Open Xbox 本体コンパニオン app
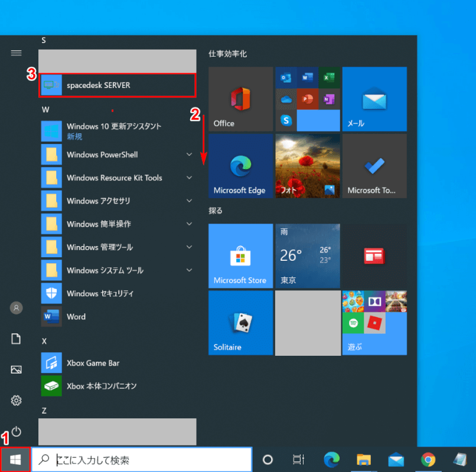476x472 pixels. tap(117, 386)
